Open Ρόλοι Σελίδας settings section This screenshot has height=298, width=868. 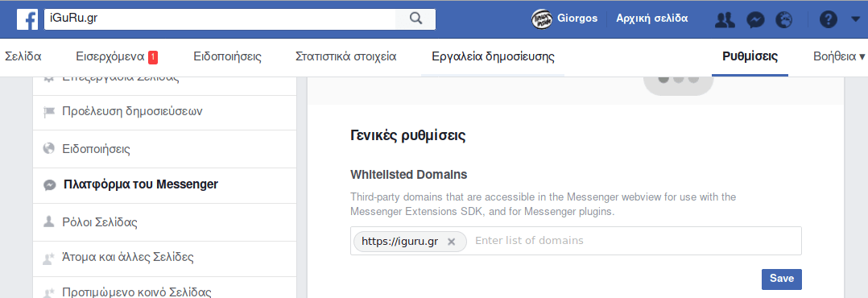pyautogui.click(x=165, y=222)
